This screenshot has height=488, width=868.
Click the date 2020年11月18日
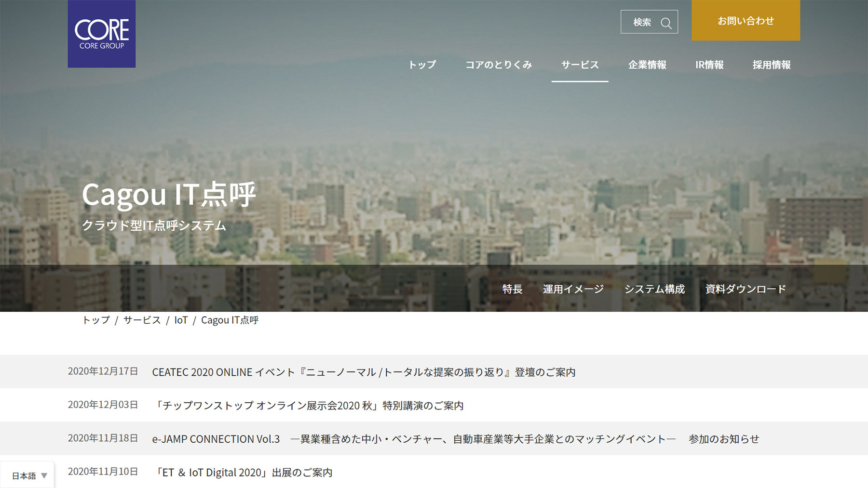coord(103,438)
